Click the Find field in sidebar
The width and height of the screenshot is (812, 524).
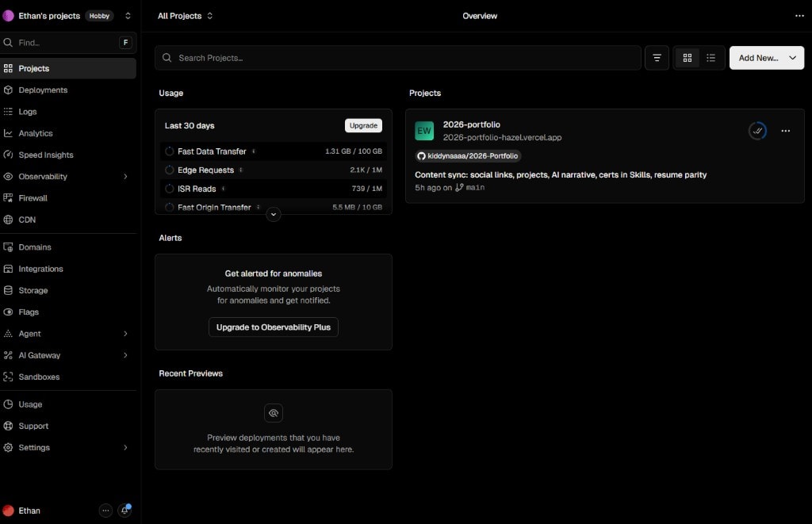[68, 43]
